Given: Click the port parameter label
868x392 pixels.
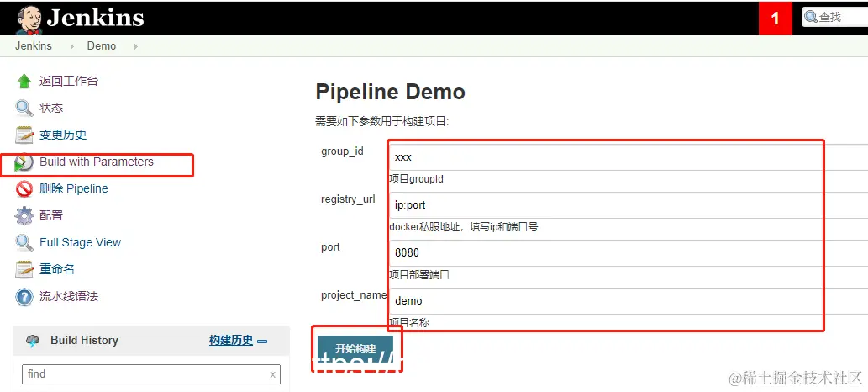Looking at the screenshot, I should [330, 247].
